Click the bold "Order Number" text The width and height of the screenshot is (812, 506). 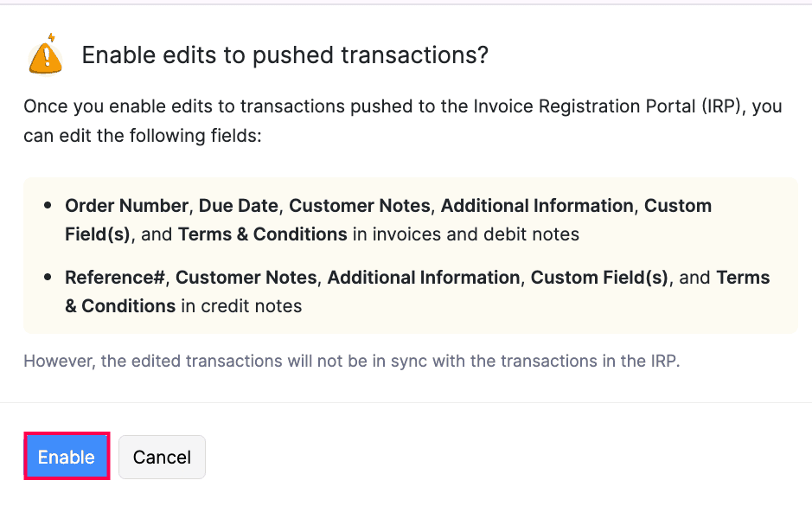tap(126, 206)
